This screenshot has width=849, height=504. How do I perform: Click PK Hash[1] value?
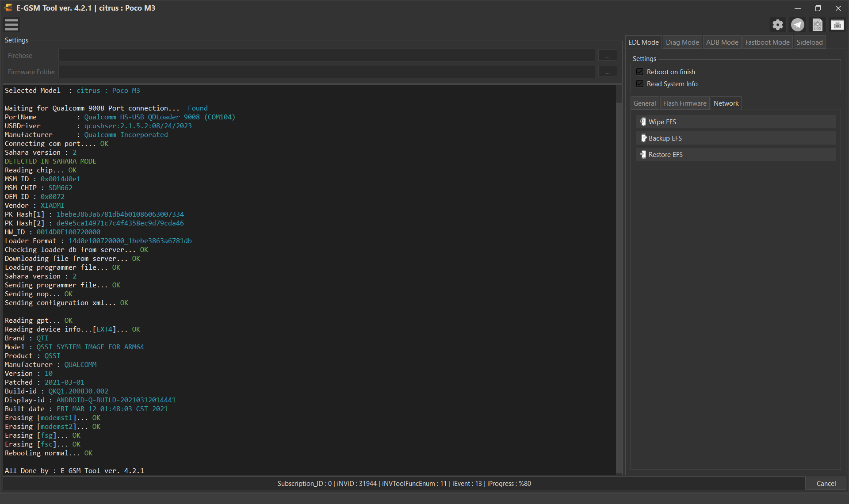point(120,214)
